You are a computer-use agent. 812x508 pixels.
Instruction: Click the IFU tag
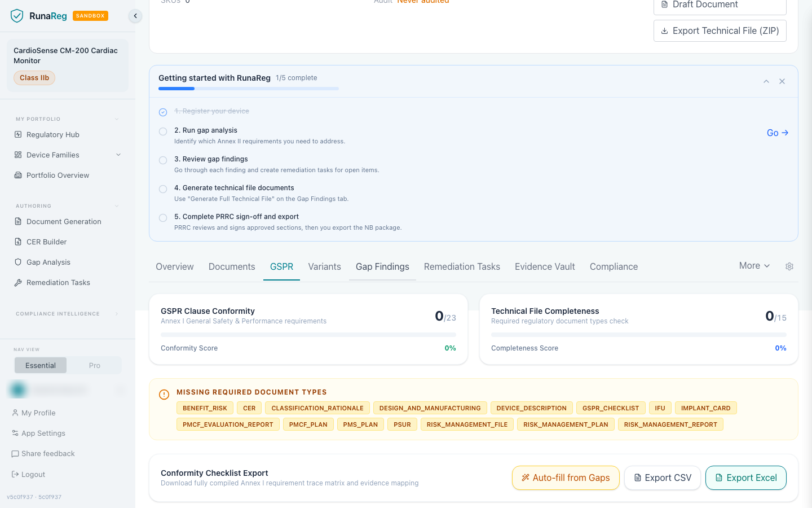coord(660,408)
